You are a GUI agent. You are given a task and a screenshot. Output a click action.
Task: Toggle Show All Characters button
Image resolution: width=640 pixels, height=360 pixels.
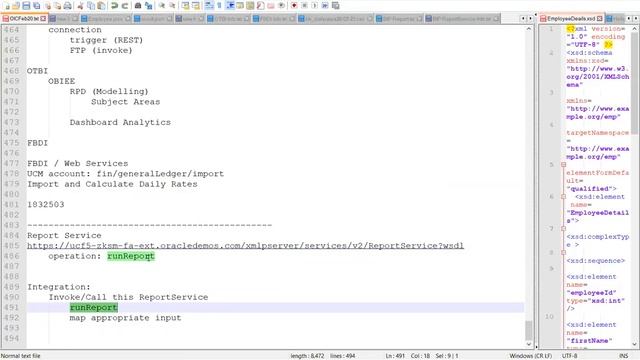pos(219,6)
